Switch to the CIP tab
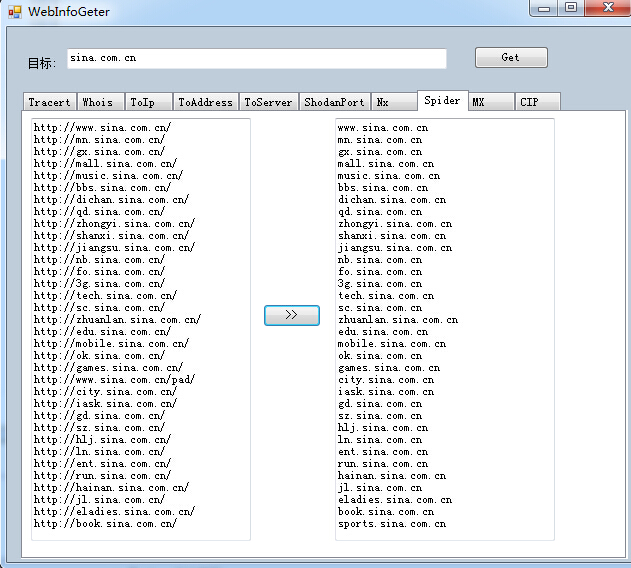Screen dimensions: 631x568 [x=538, y=102]
